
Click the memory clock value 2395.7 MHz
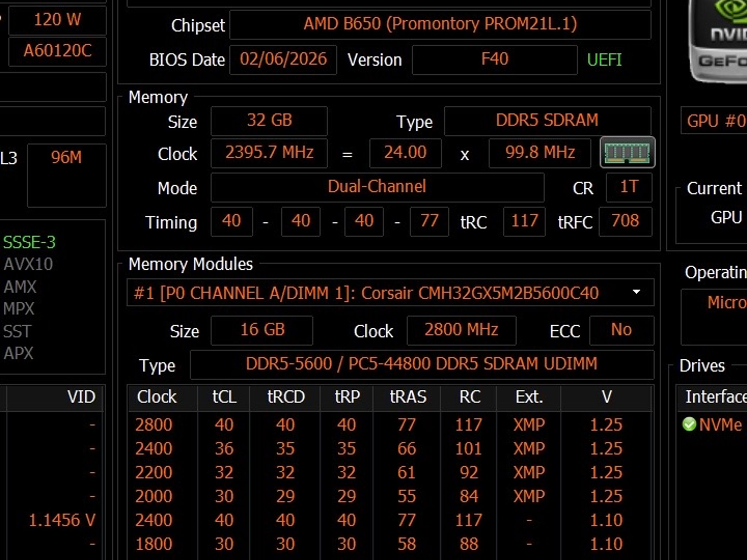[269, 153]
